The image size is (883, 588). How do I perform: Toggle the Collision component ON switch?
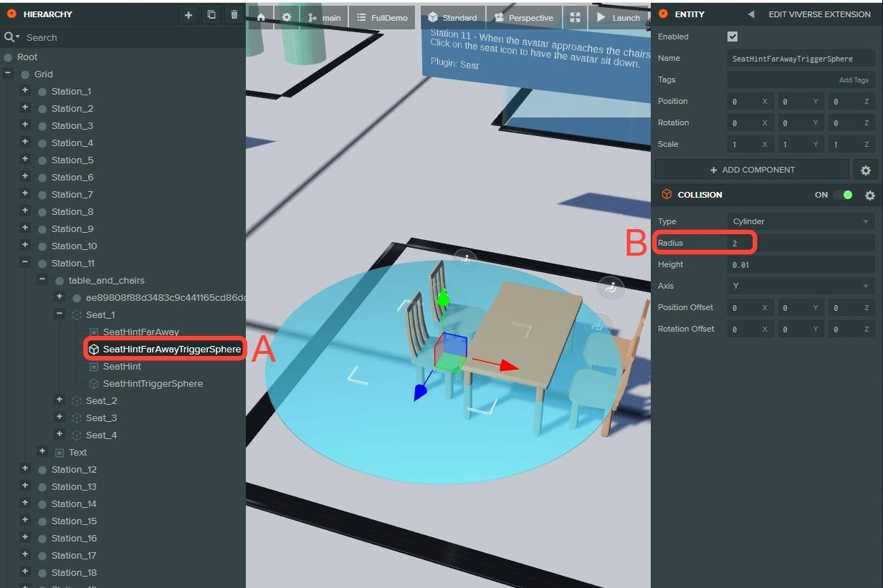(x=844, y=195)
